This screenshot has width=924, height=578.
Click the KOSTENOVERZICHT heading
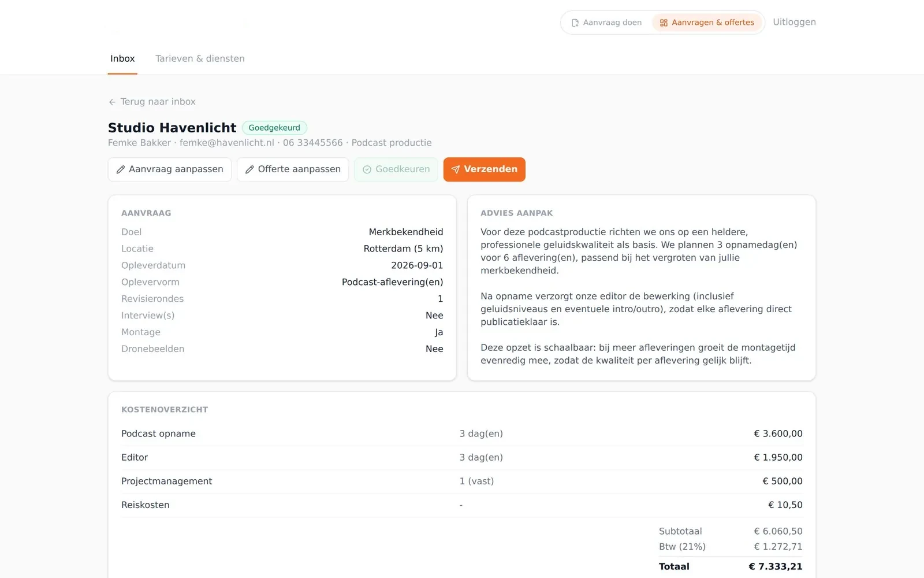click(x=165, y=410)
